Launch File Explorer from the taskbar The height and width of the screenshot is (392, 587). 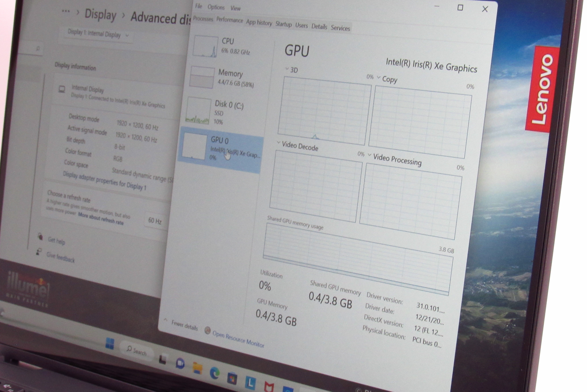[x=197, y=368]
